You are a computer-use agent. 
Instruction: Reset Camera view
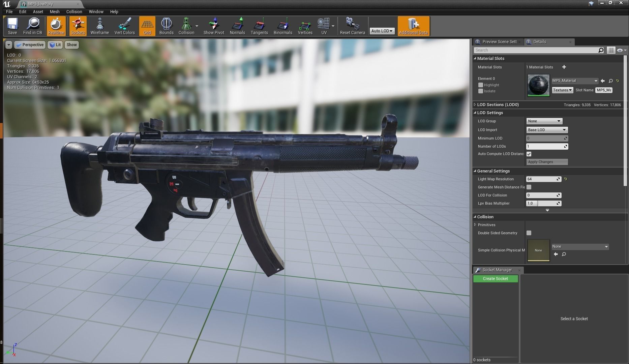tap(353, 26)
